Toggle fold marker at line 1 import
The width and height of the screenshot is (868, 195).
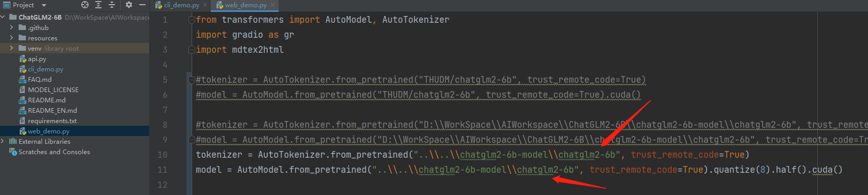[x=192, y=20]
